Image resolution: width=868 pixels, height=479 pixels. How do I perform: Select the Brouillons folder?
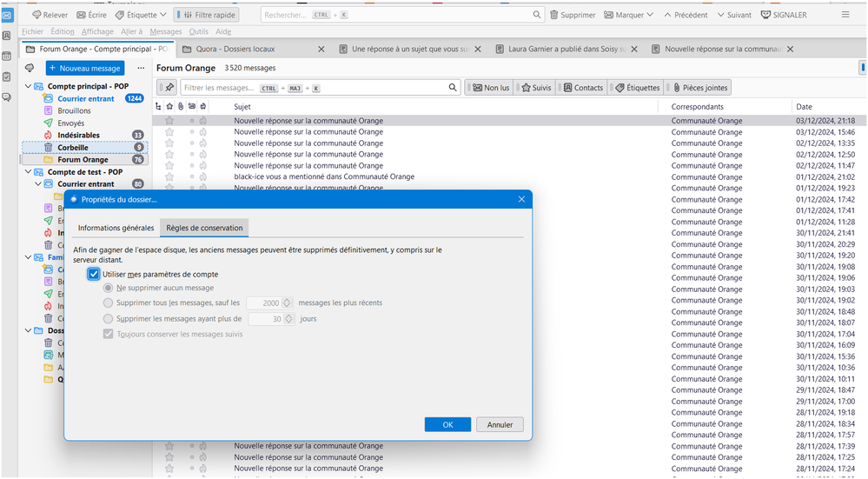[84, 110]
